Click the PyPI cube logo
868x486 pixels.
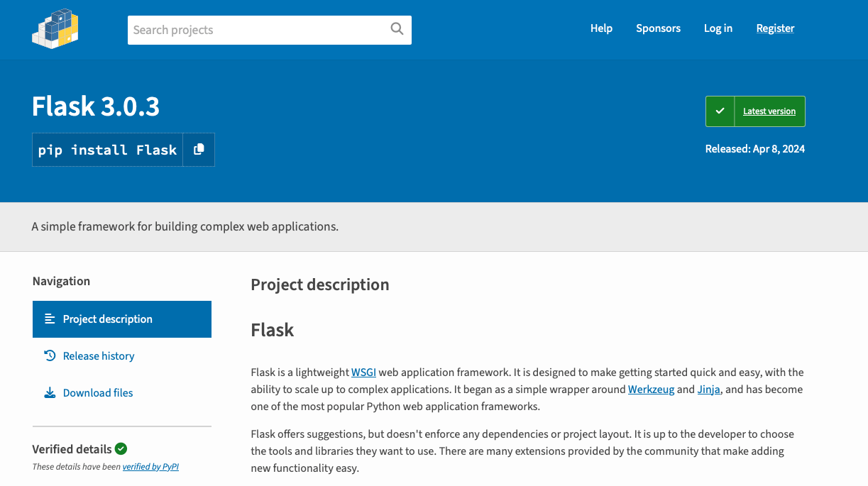click(55, 29)
